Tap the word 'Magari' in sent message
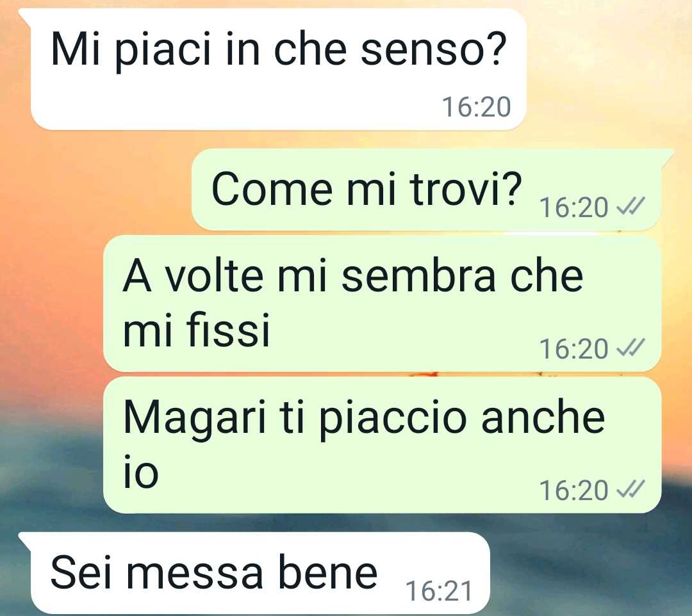Image resolution: width=692 pixels, height=616 pixels. coord(195,419)
